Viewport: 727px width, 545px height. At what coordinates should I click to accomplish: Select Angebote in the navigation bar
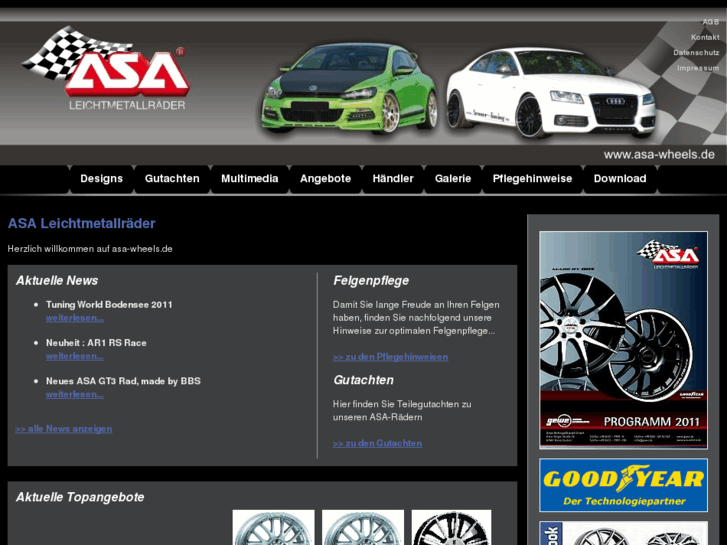tap(325, 179)
